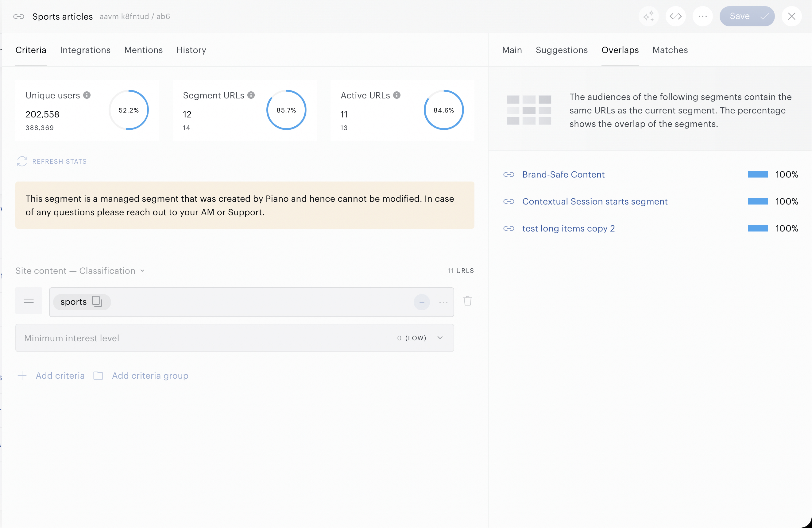Show info tooltip for Unique users

87,95
